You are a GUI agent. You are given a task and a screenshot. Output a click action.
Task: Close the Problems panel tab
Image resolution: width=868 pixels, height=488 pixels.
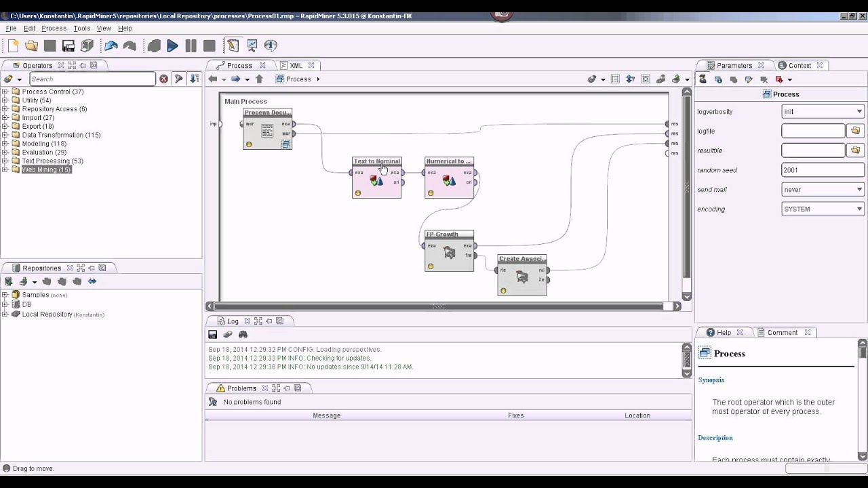pos(265,388)
